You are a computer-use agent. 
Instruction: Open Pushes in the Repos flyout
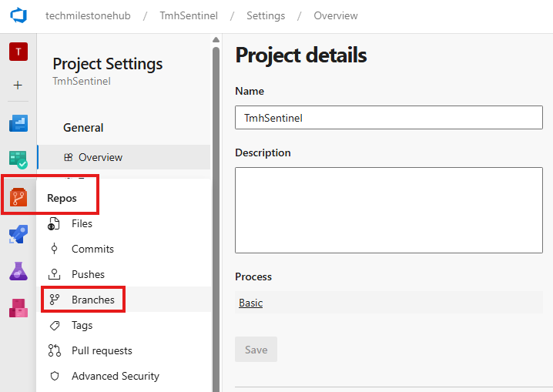tap(124, 274)
